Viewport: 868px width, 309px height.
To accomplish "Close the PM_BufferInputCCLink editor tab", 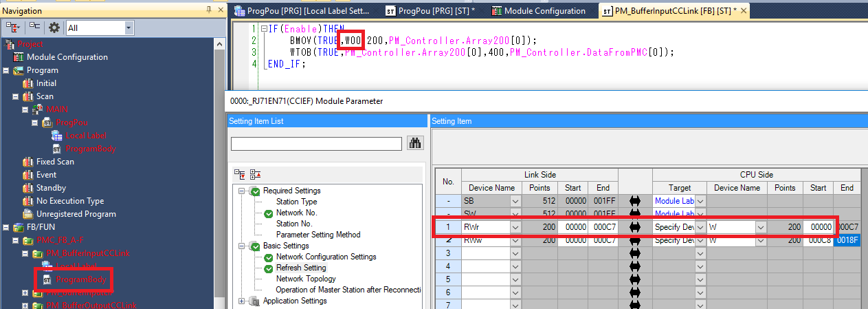I will [x=744, y=11].
